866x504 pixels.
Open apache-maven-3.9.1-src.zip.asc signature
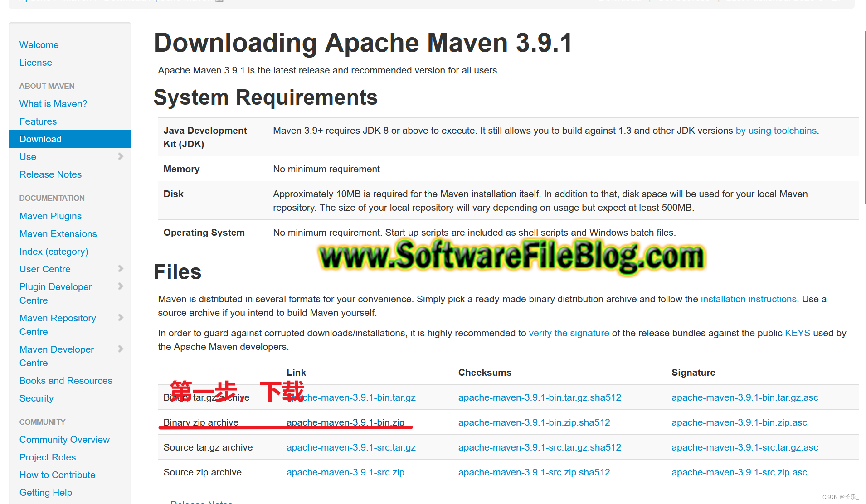[x=740, y=472]
